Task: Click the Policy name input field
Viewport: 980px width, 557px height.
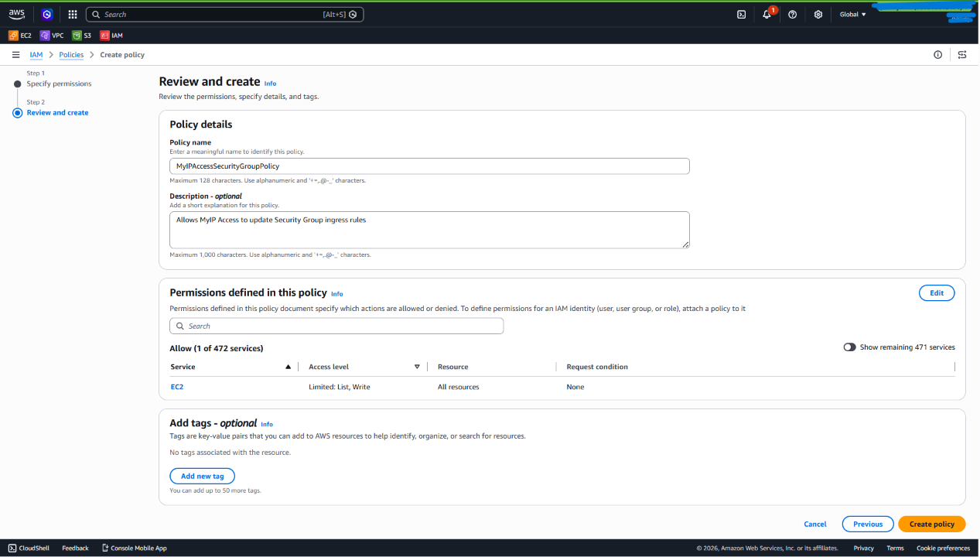Action: tap(429, 166)
